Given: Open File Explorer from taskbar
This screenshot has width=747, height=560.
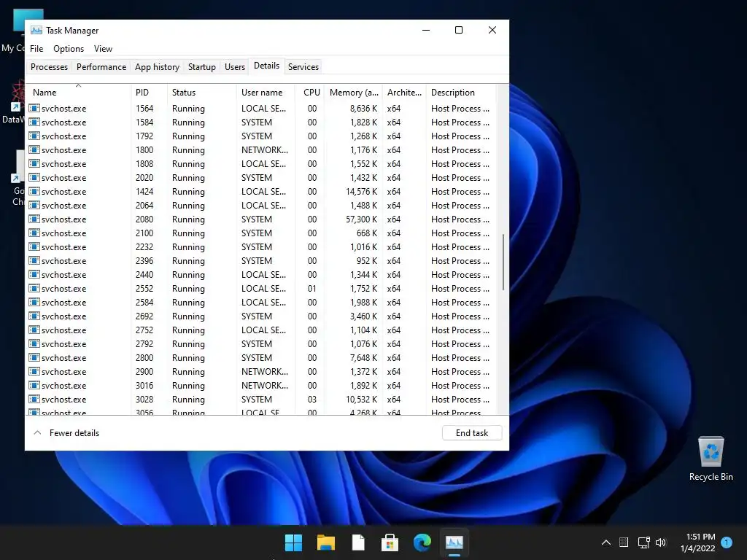Looking at the screenshot, I should tap(326, 542).
